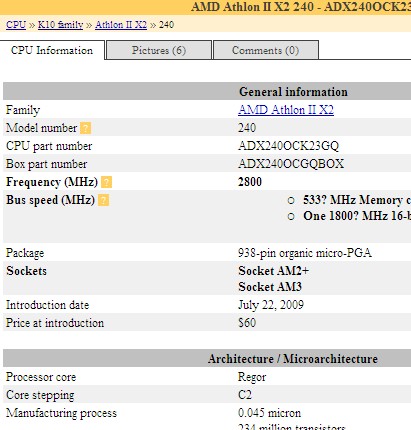Select the frequency value 2800

tap(250, 182)
